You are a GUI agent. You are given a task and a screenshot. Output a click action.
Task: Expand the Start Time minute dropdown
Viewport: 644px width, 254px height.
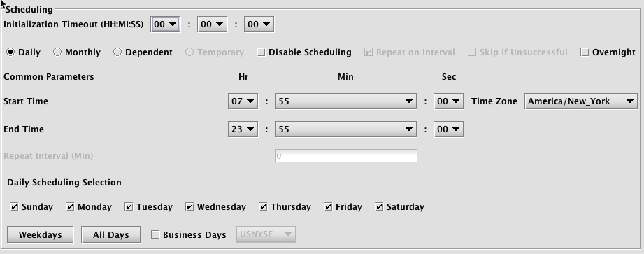pos(346,101)
